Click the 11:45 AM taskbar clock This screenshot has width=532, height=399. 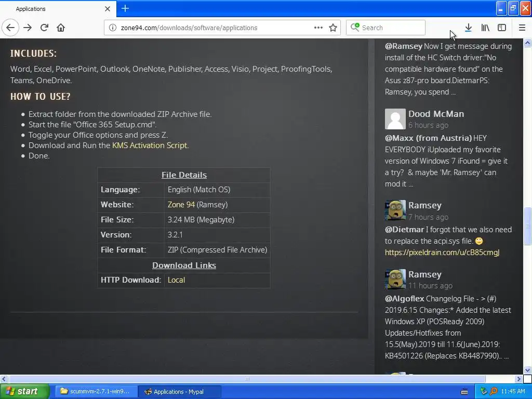[x=513, y=391]
